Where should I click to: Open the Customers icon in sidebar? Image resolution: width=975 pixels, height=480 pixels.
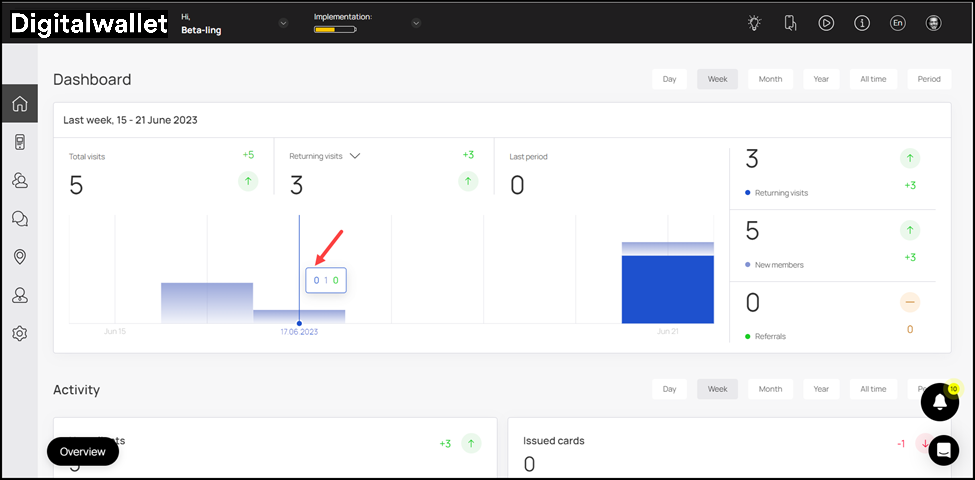(19, 180)
